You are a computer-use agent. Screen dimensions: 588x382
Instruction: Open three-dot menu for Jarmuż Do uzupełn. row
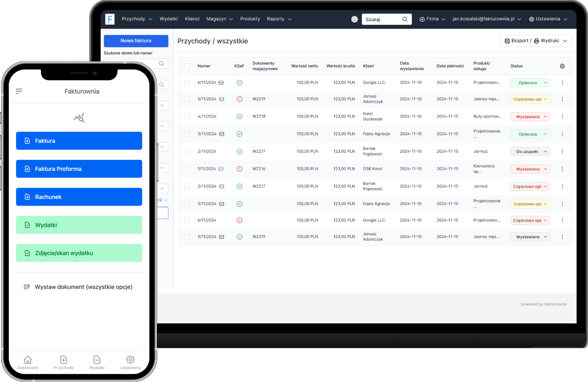(x=562, y=151)
